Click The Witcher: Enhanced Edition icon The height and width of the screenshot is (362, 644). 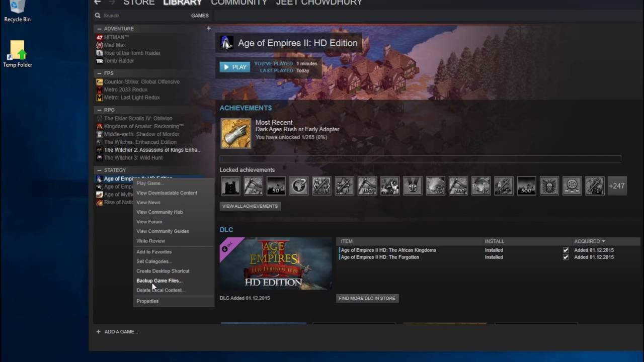tap(100, 142)
